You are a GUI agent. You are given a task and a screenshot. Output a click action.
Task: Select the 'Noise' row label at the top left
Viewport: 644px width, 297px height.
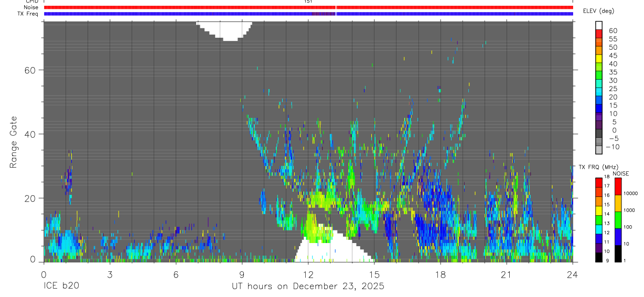30,7
